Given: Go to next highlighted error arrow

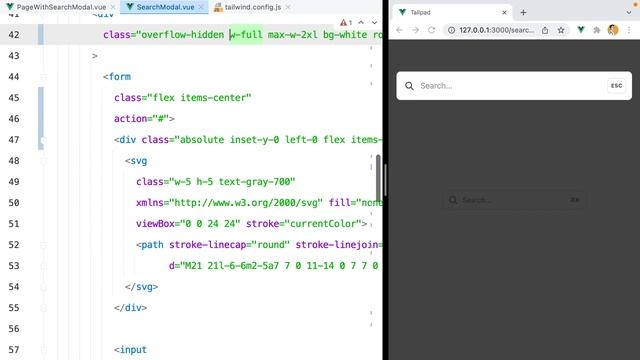Looking at the screenshot, I should (x=374, y=22).
